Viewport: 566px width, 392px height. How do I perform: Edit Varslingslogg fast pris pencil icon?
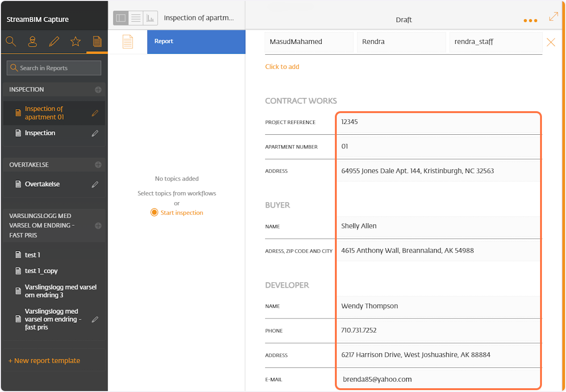[95, 319]
